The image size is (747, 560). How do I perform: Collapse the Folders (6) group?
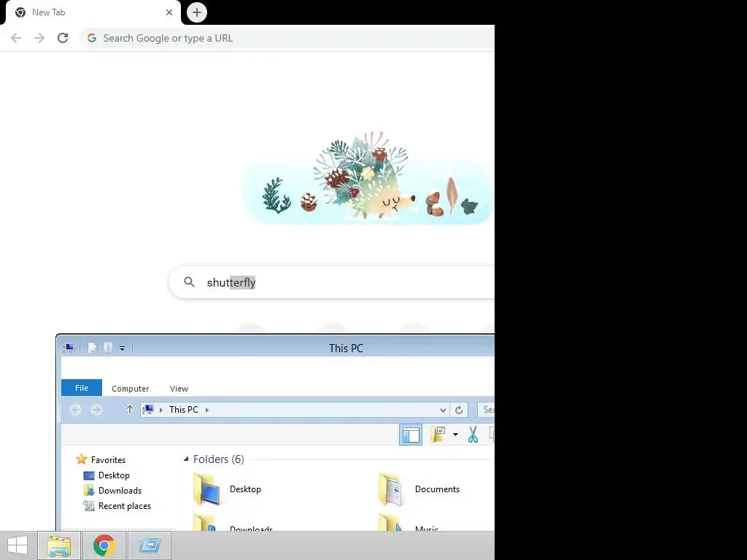point(186,459)
